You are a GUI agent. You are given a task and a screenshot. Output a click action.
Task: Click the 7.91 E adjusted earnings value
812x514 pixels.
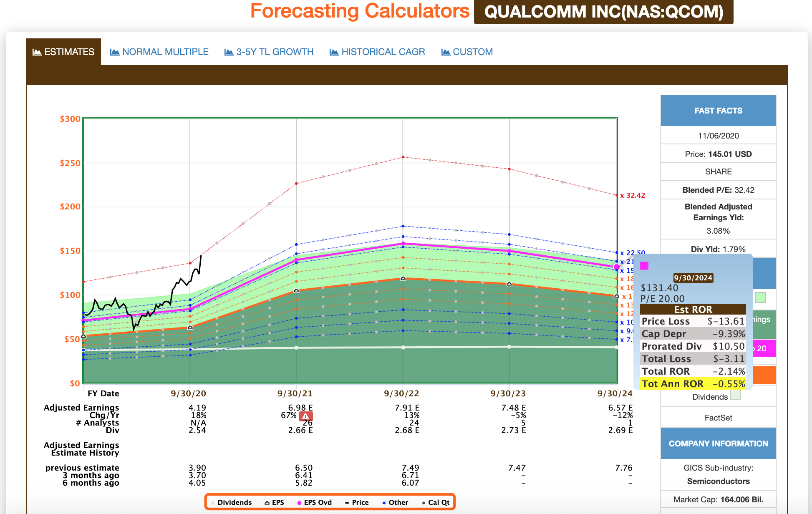407,408
